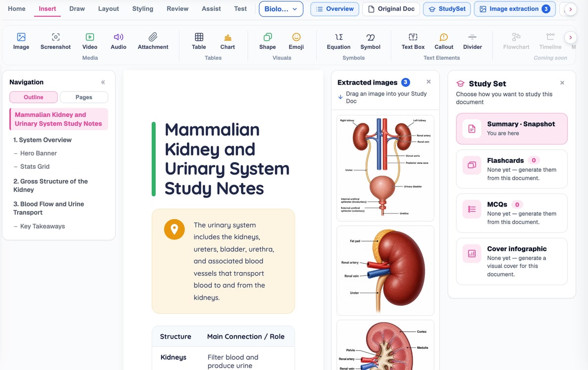
Task: Open the Flashcards study option
Action: [512, 169]
